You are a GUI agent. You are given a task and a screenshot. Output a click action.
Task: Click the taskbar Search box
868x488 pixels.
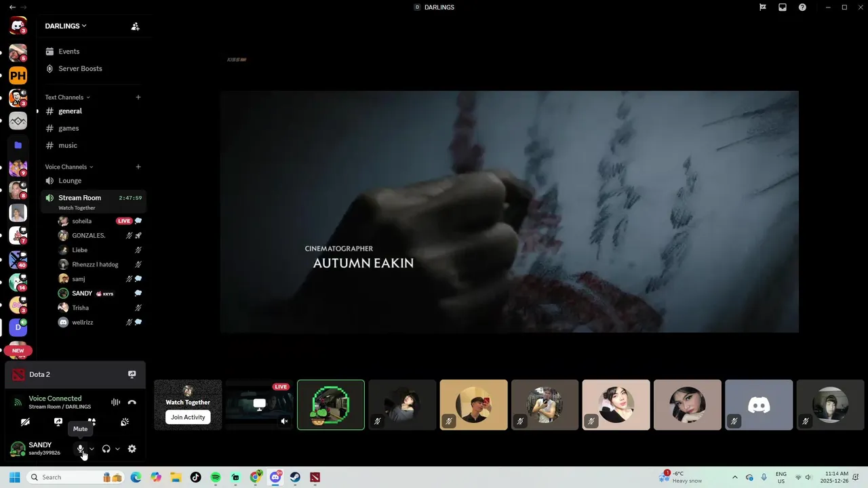(x=75, y=477)
